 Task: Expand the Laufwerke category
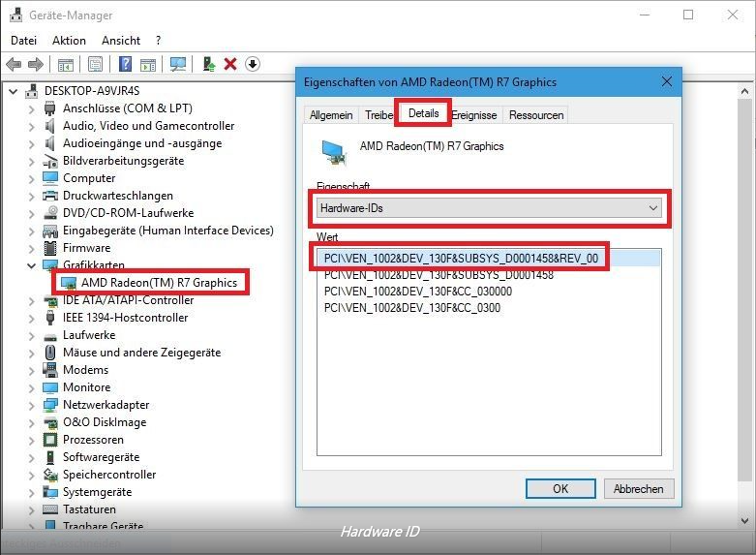click(31, 335)
